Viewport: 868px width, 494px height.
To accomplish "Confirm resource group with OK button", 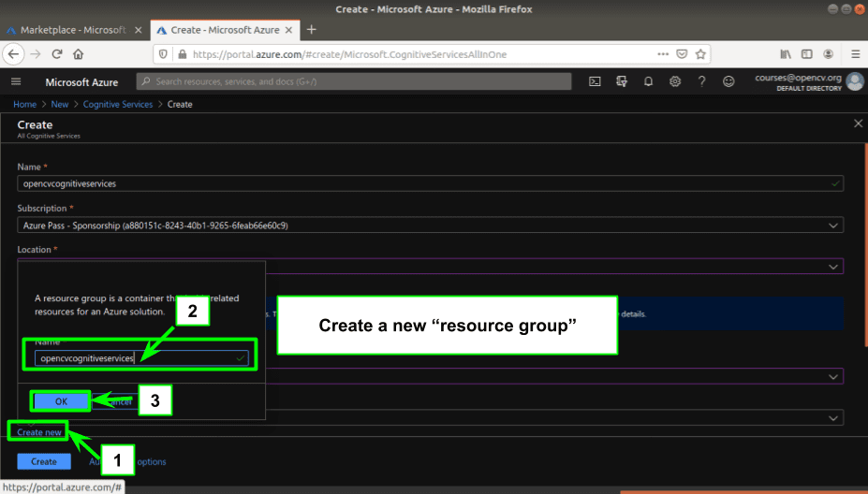I will pyautogui.click(x=61, y=401).
